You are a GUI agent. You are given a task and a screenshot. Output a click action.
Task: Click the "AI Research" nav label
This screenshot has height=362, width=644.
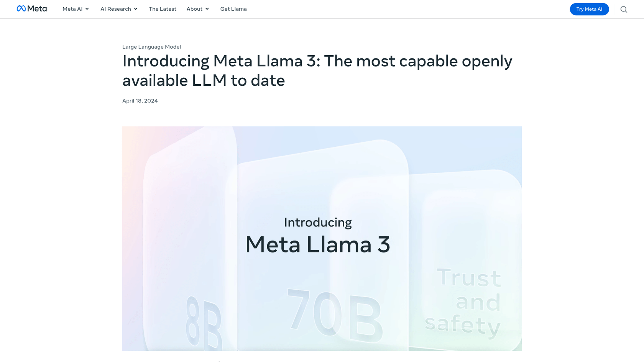pyautogui.click(x=115, y=9)
